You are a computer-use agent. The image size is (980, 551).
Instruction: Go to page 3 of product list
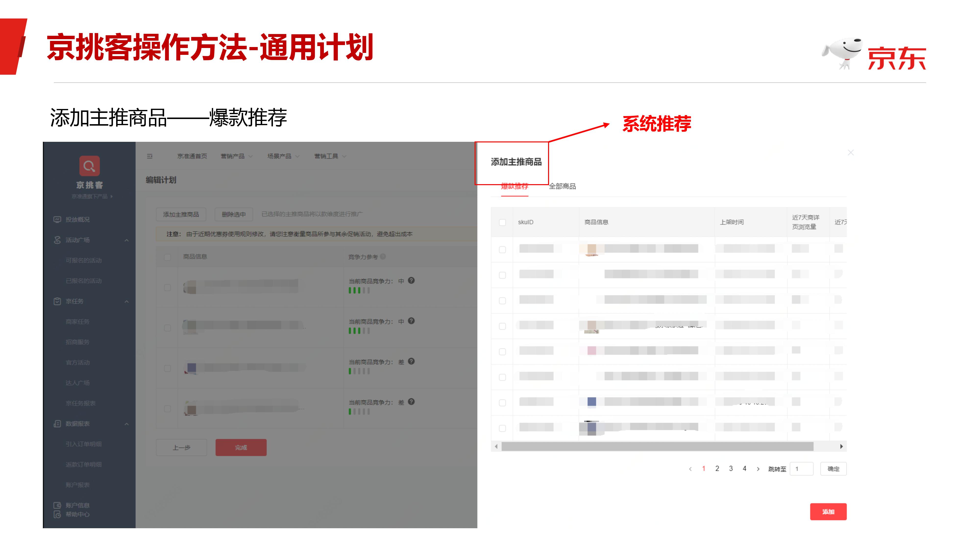(x=731, y=468)
